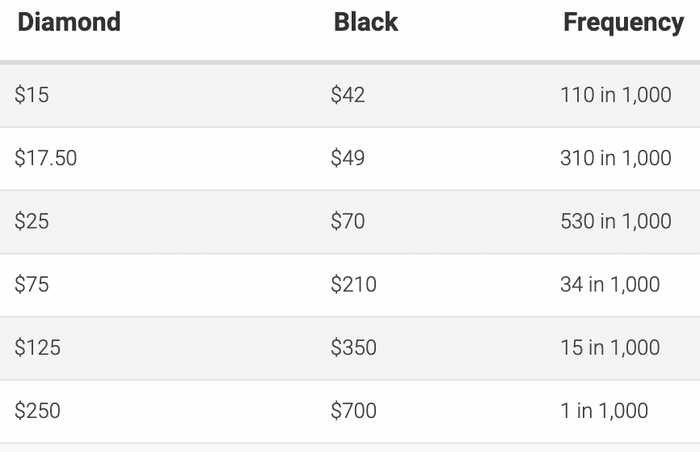Screen dimensions: 700x452
Task: Click the 110 in 1,000 frequency cell
Action: coord(615,95)
